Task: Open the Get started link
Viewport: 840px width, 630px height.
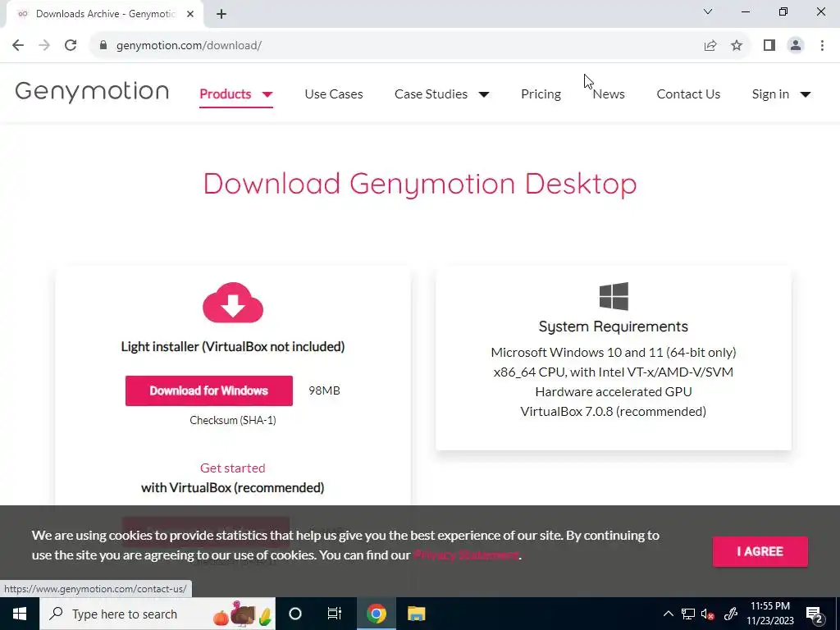Action: (232, 468)
